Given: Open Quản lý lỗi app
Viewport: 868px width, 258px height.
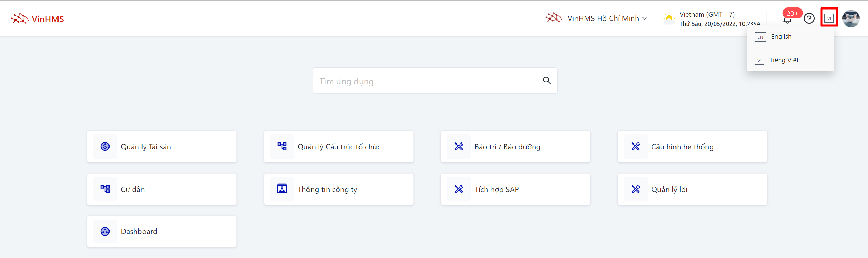Looking at the screenshot, I should coord(692,189).
